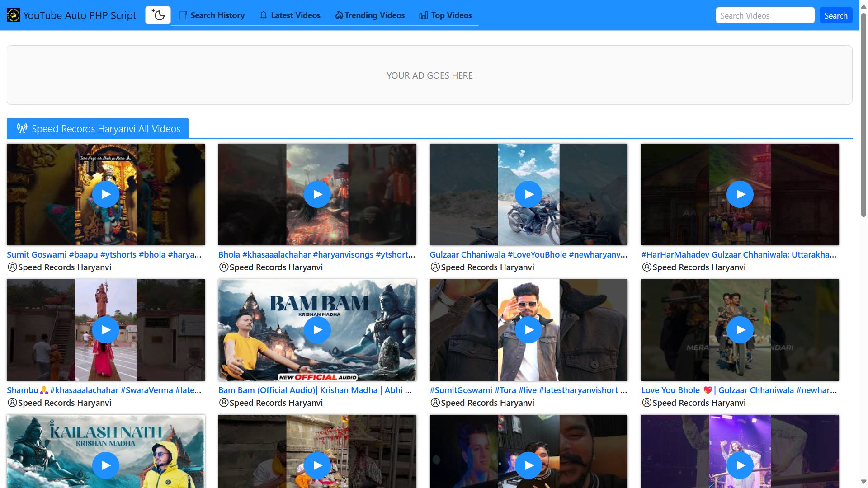Click channel icon under Love You Bhole
The image size is (868, 488).
point(647,403)
